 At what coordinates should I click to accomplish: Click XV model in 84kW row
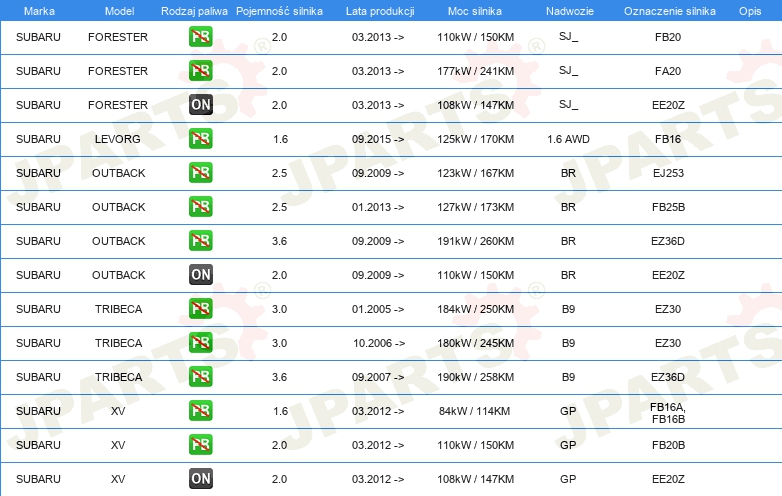[x=118, y=411]
